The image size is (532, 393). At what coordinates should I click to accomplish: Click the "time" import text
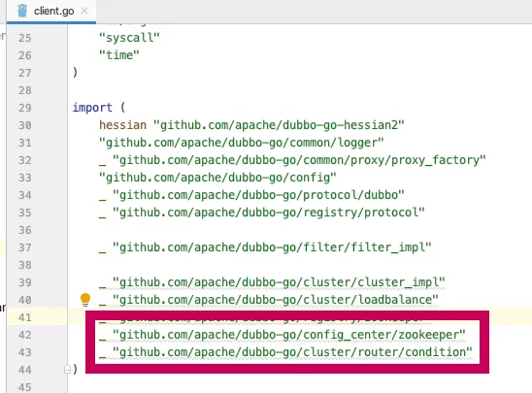pyautogui.click(x=119, y=55)
